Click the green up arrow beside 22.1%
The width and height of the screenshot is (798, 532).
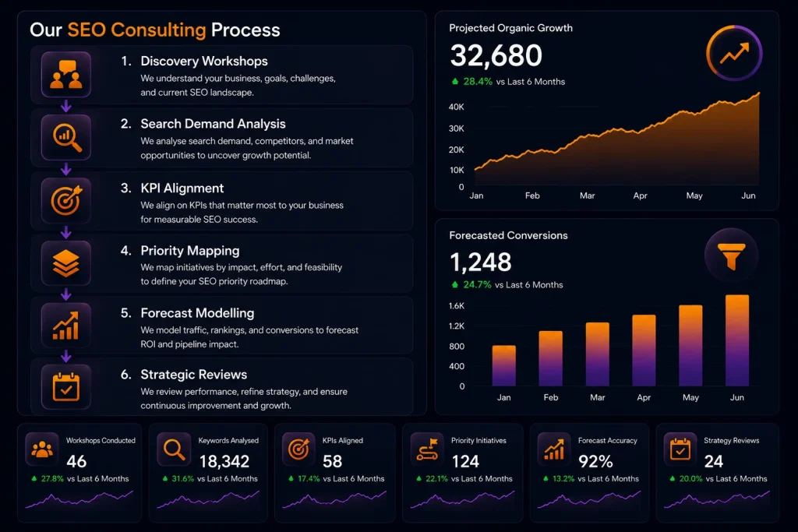point(418,478)
